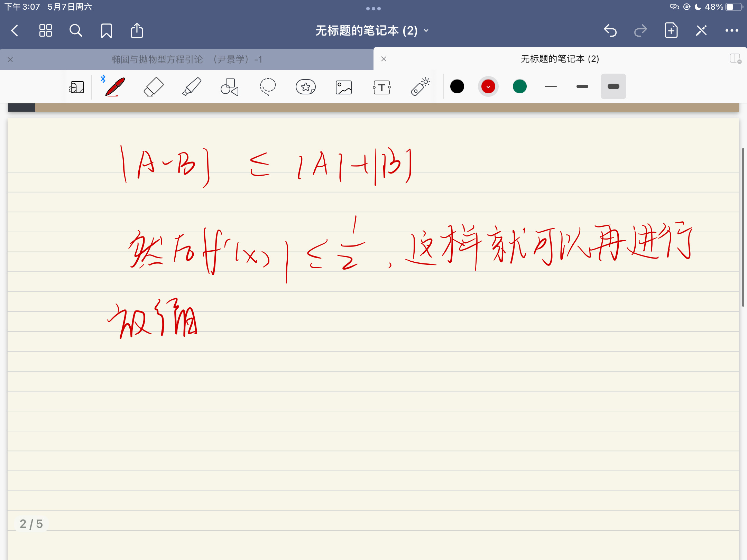Screen dimensions: 747x560
Task: Select the thinnest stroke width
Action: [551, 86]
